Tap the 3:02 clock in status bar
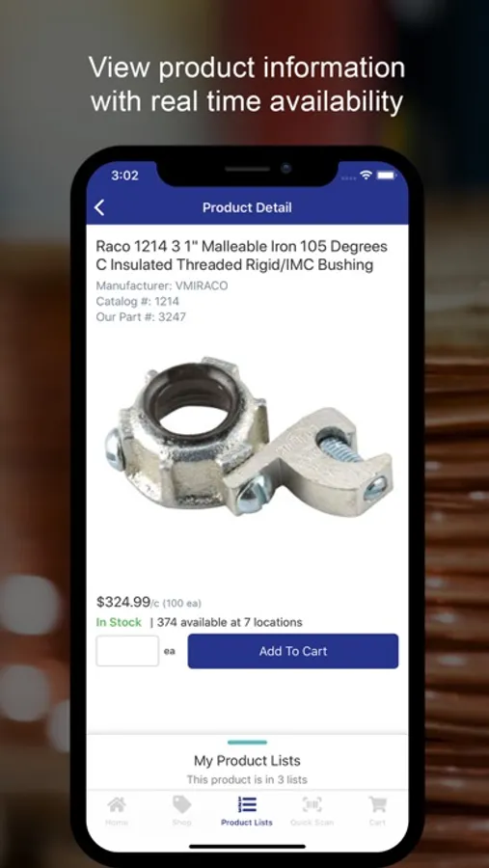The height and width of the screenshot is (868, 489). (x=124, y=176)
